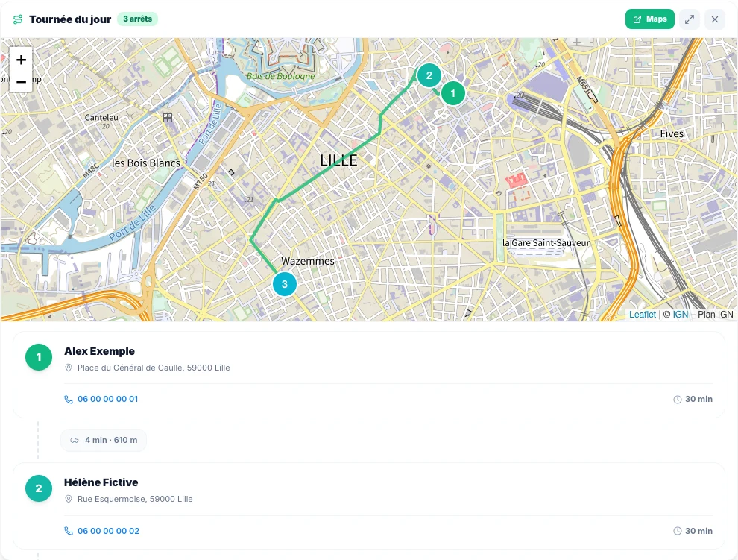
Task: Call Hélène Fictive at 06 00 00 00 02
Action: [108, 531]
